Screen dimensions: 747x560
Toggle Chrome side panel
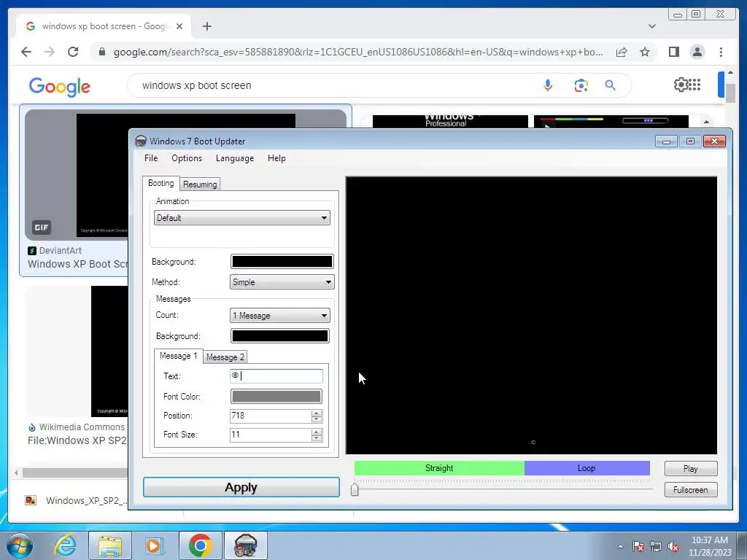(x=673, y=52)
